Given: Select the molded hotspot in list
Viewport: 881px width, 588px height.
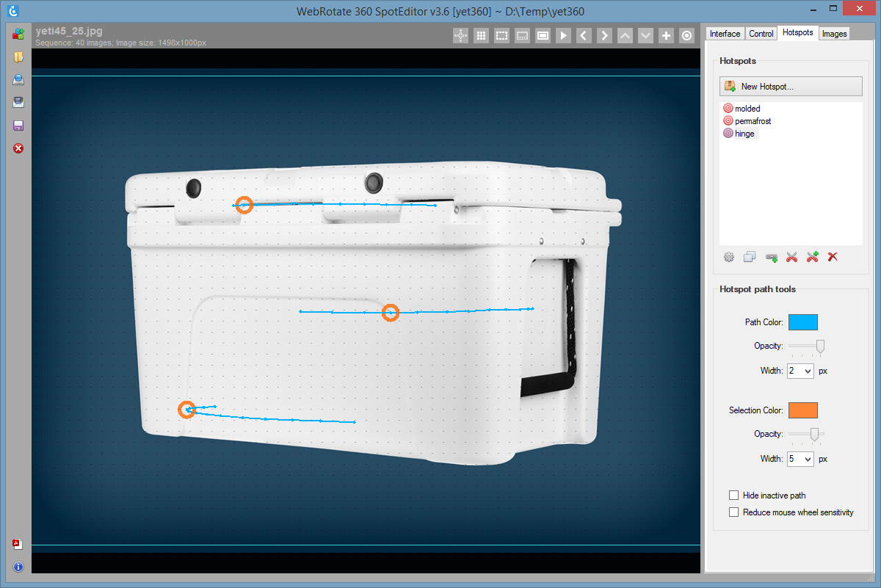Looking at the screenshot, I should pos(742,109).
